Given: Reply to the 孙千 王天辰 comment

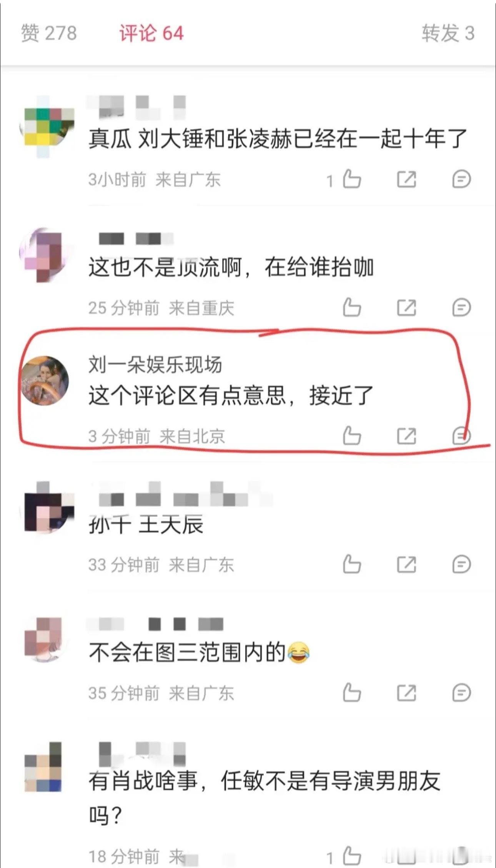Looking at the screenshot, I should [x=461, y=564].
